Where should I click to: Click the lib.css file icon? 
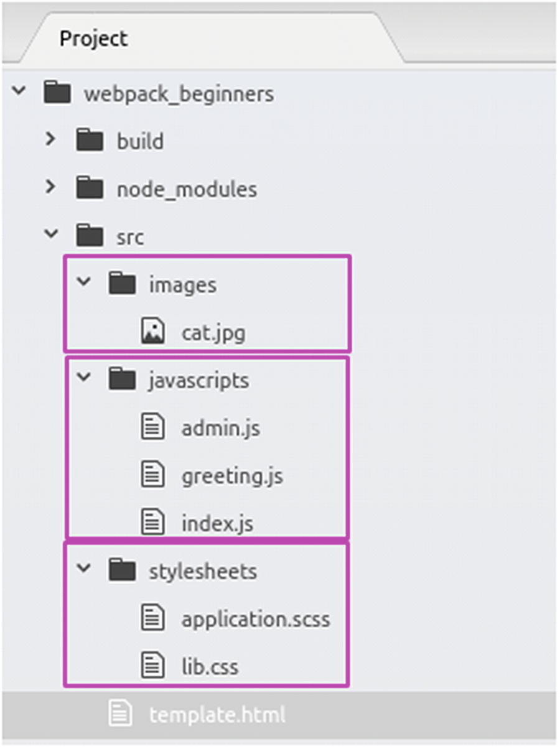pyautogui.click(x=152, y=666)
